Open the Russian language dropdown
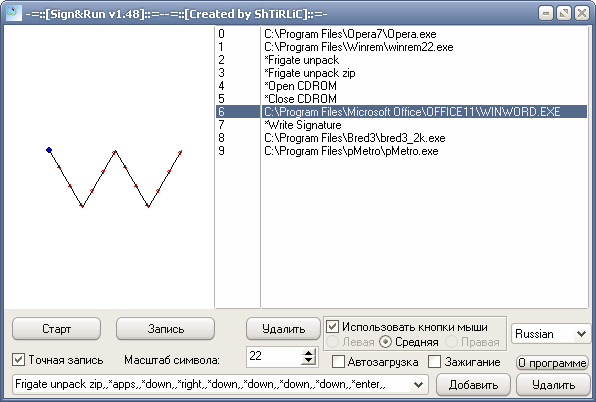 point(551,334)
